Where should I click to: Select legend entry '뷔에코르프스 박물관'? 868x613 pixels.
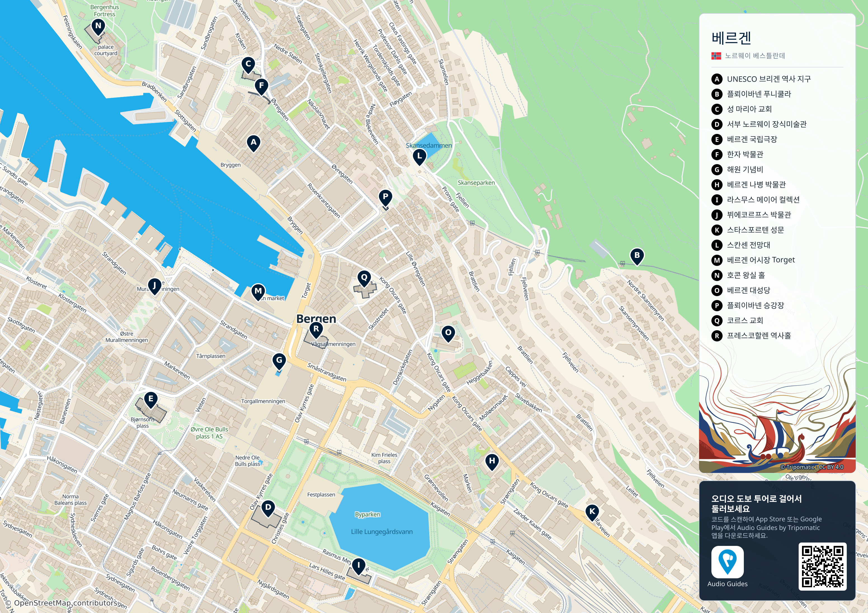[x=759, y=215]
